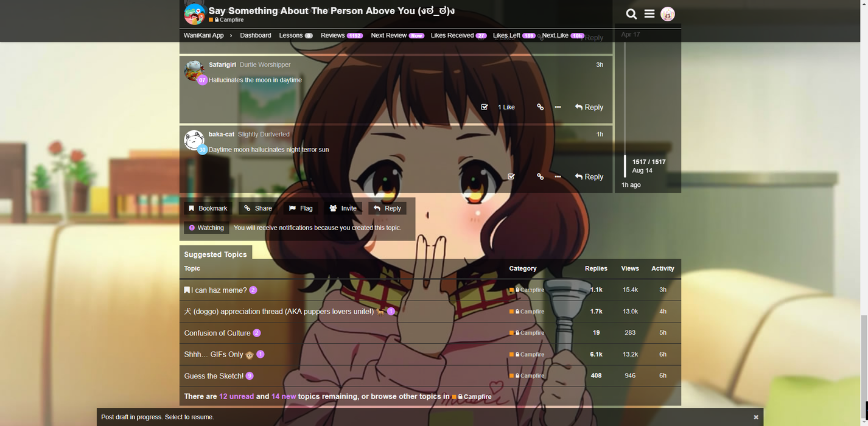Click the 3h activity of 'I can haz meme?'
This screenshot has height=426, width=868.
click(x=663, y=290)
